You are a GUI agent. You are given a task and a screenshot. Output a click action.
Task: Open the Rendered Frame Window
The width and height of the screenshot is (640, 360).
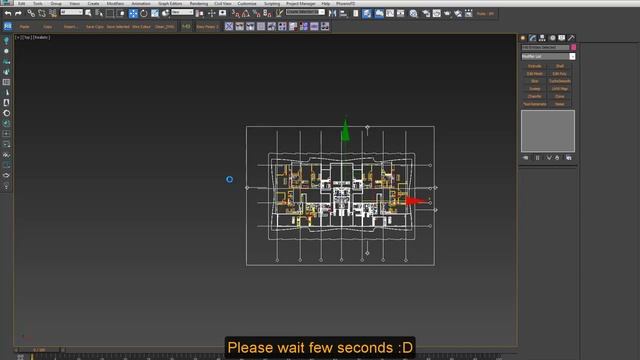437,13
